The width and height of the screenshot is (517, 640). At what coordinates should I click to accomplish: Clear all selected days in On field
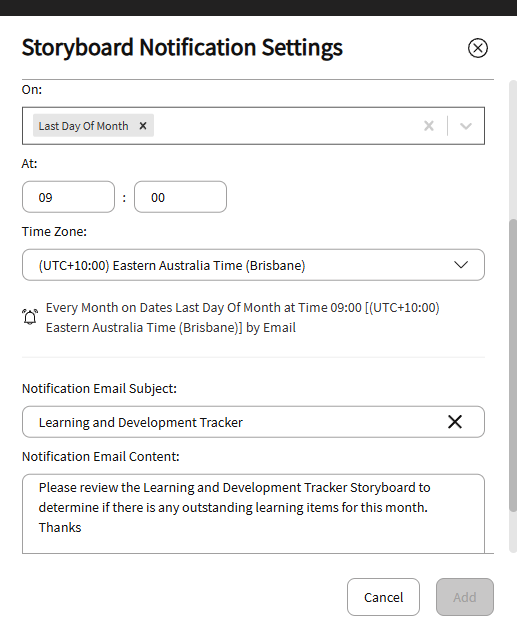pyautogui.click(x=428, y=126)
